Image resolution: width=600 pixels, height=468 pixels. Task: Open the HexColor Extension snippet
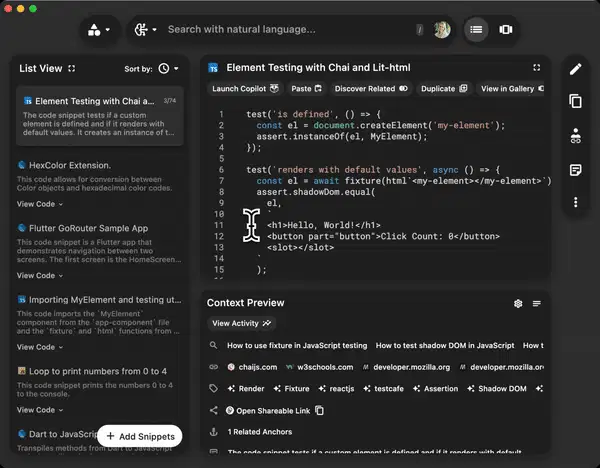pyautogui.click(x=70, y=165)
